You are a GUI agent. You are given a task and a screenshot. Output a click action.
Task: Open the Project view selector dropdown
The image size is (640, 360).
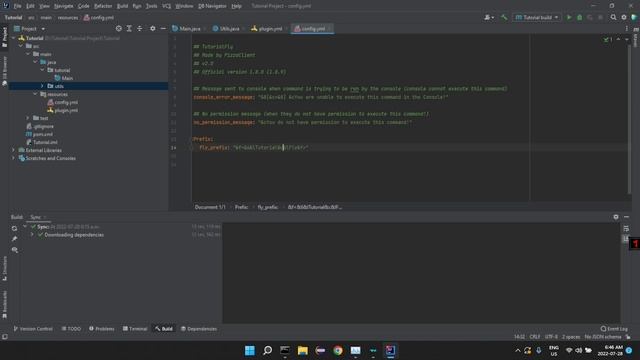pos(29,29)
